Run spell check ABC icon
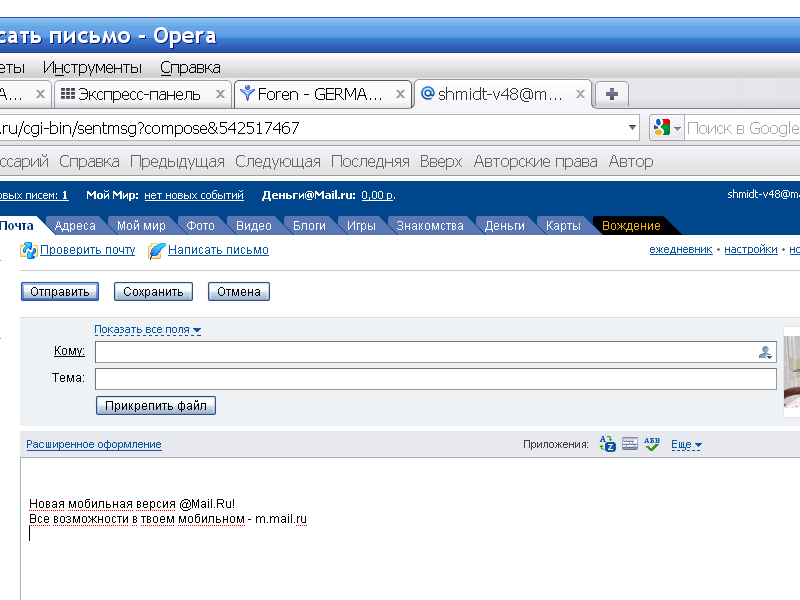The width and height of the screenshot is (800, 600). [652, 444]
